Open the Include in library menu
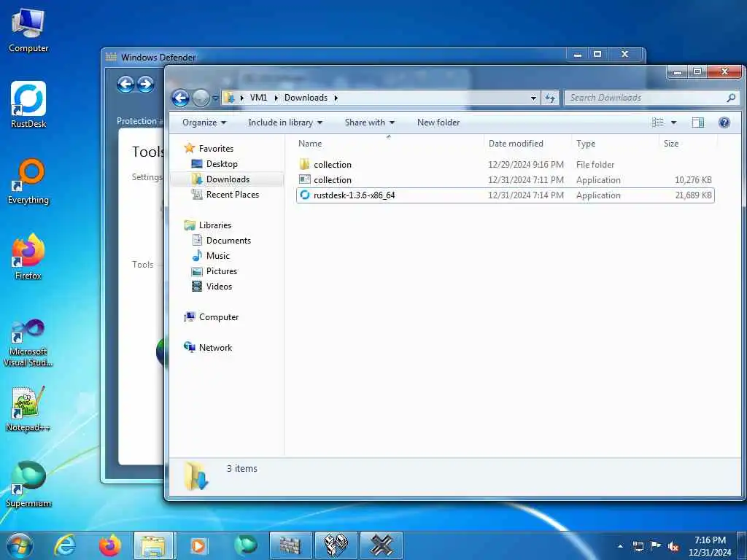The height and width of the screenshot is (560, 747). (x=285, y=122)
